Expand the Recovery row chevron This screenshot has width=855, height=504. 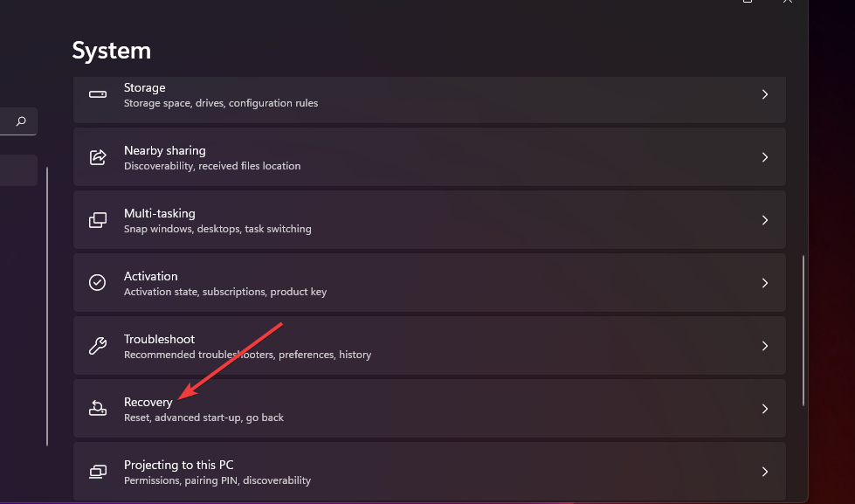[765, 409]
